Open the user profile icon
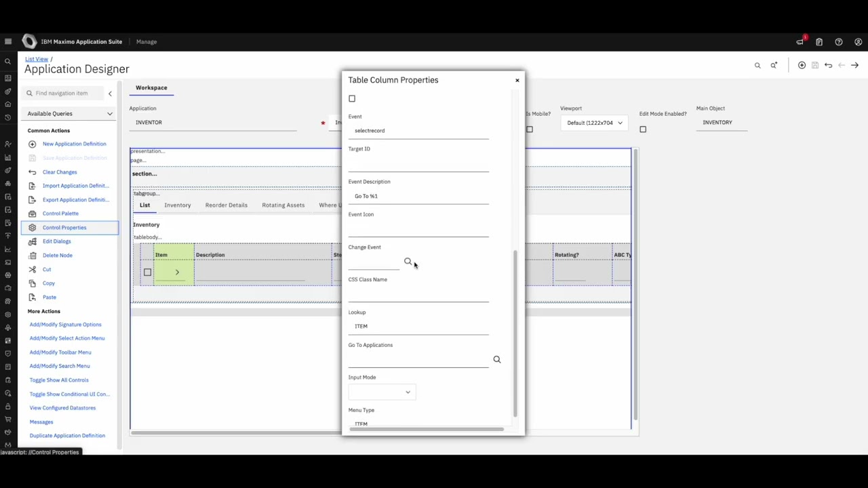868x488 pixels. [859, 42]
